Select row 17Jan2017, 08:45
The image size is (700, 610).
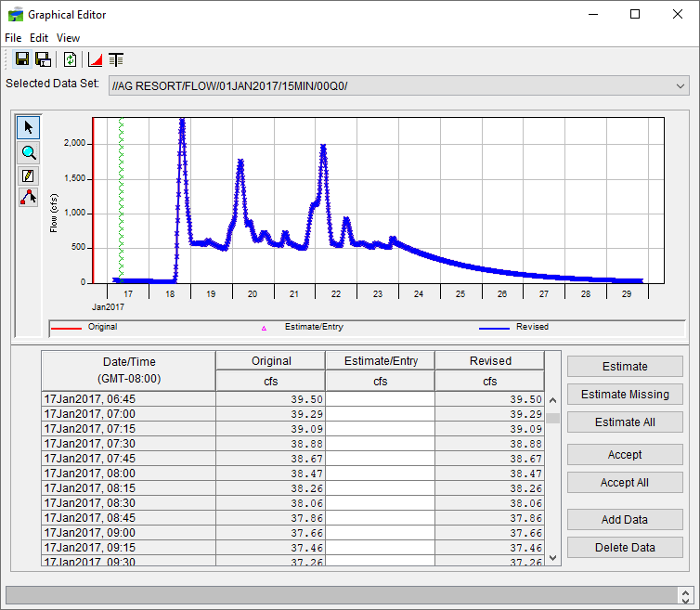[x=292, y=517]
